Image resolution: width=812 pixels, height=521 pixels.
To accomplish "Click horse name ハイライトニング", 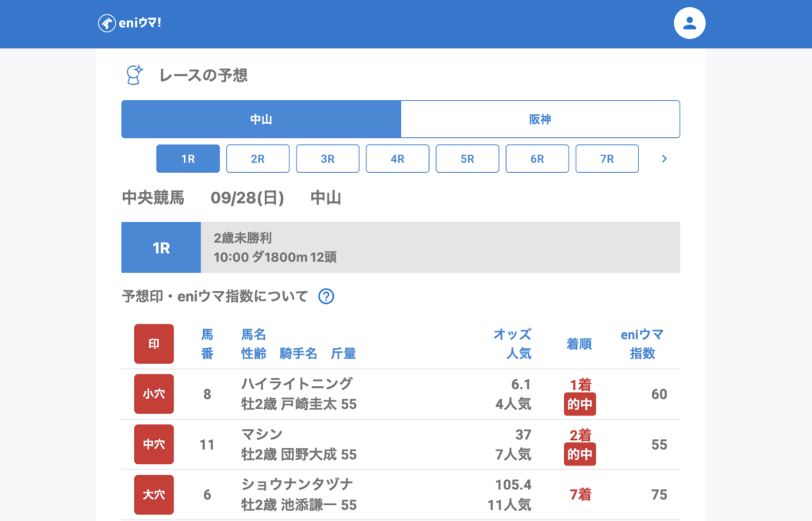I will 297,384.
